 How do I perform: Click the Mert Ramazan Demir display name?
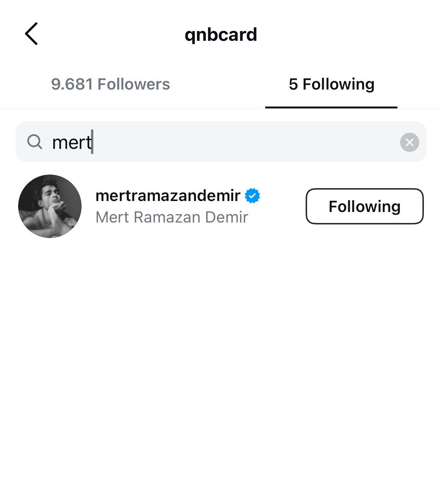pos(172,217)
